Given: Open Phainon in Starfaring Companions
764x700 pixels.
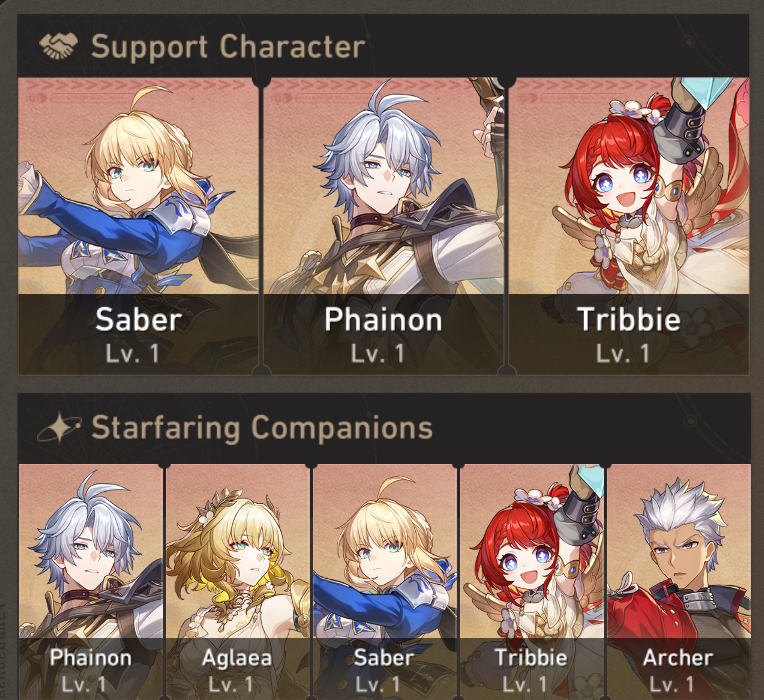Looking at the screenshot, I should tap(91, 582).
